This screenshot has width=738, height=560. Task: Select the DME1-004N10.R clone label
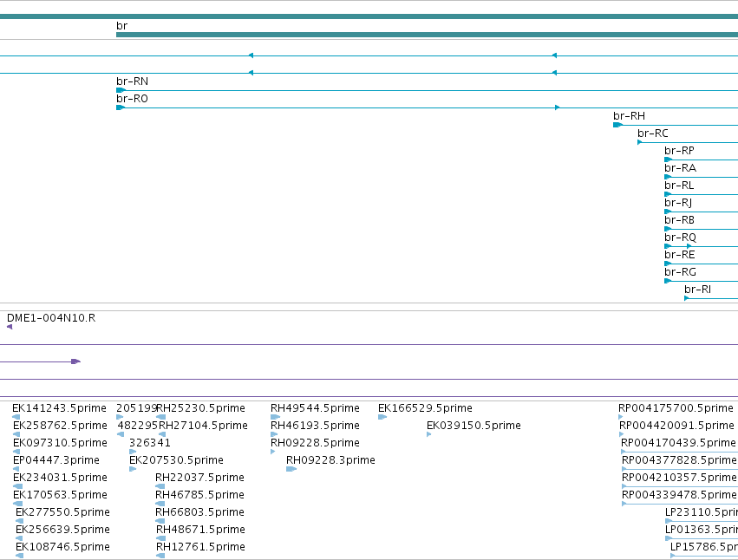point(51,319)
